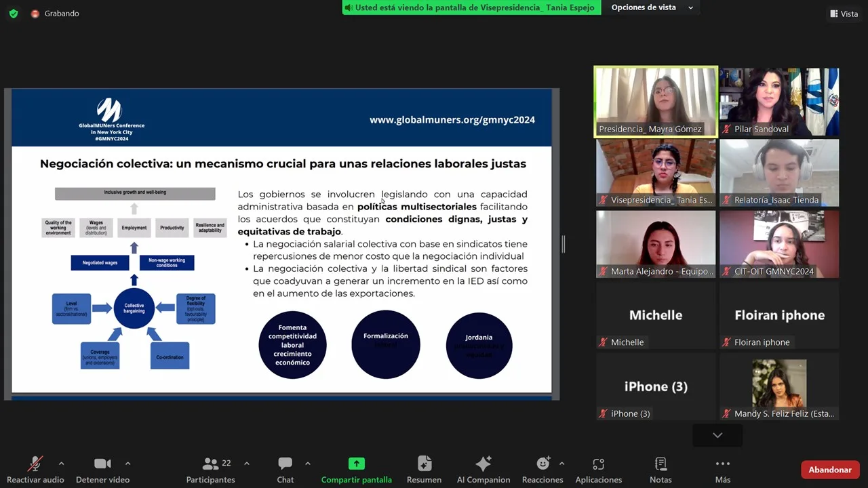Viewport: 868px width, 488px height.
Task: Open the Chat panel
Action: coord(285,470)
